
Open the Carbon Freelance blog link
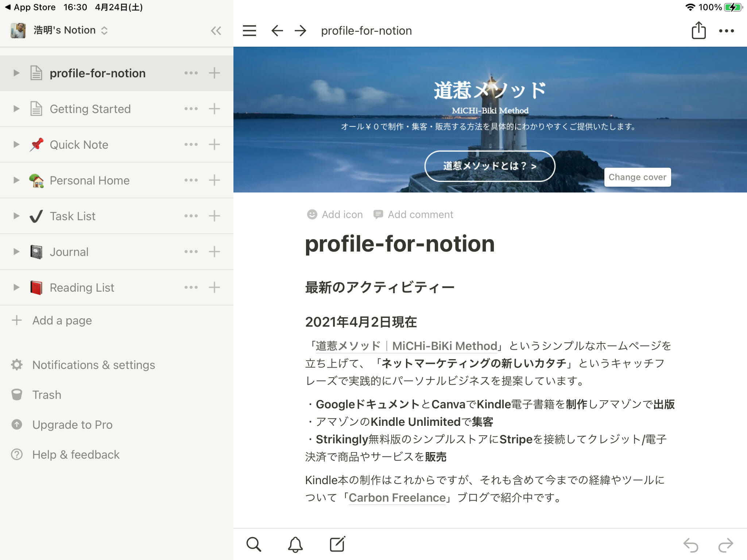point(397,498)
